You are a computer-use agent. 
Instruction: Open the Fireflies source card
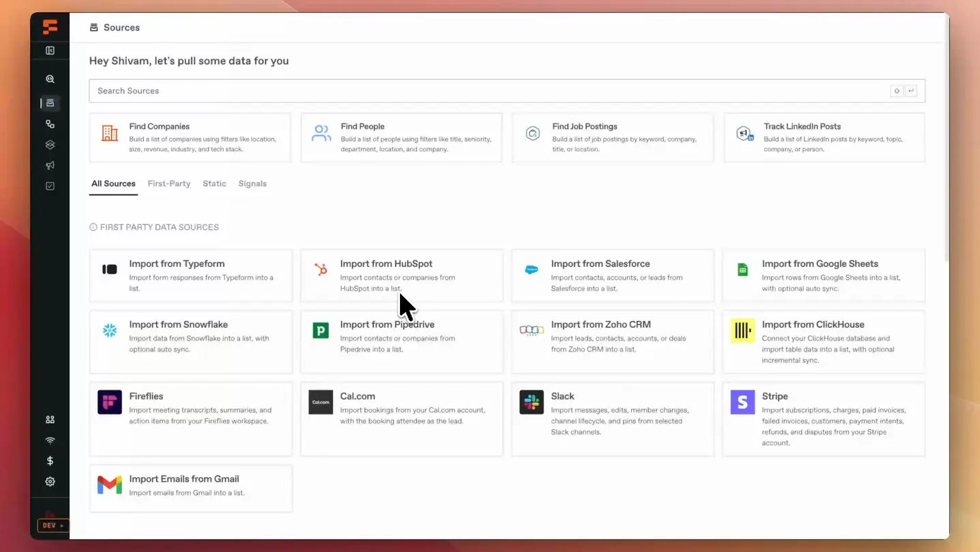point(191,419)
